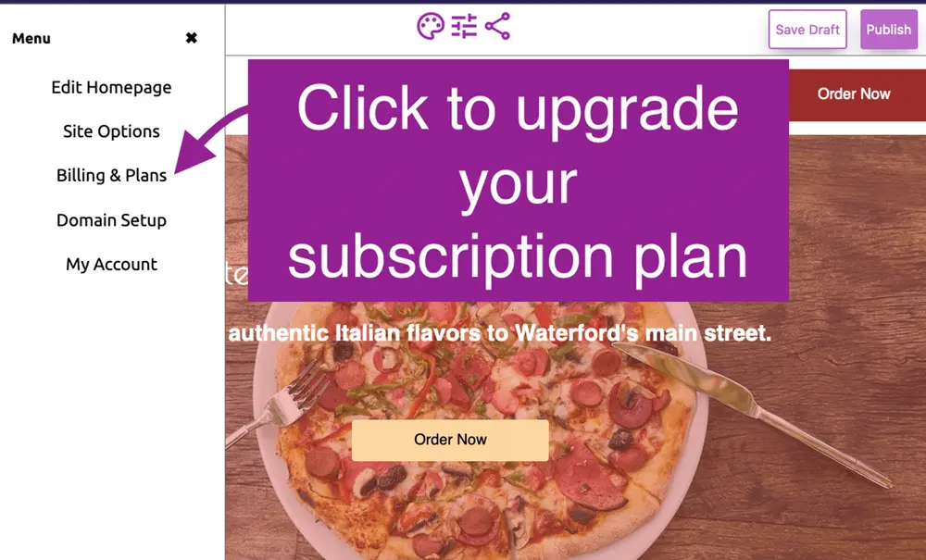Screen dimensions: 926x560
Task: Open the color palette theme icon
Action: tap(431, 27)
